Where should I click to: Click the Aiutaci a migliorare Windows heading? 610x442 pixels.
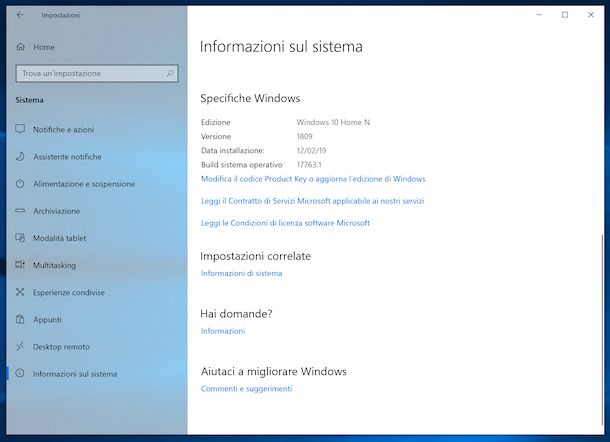[x=273, y=371]
